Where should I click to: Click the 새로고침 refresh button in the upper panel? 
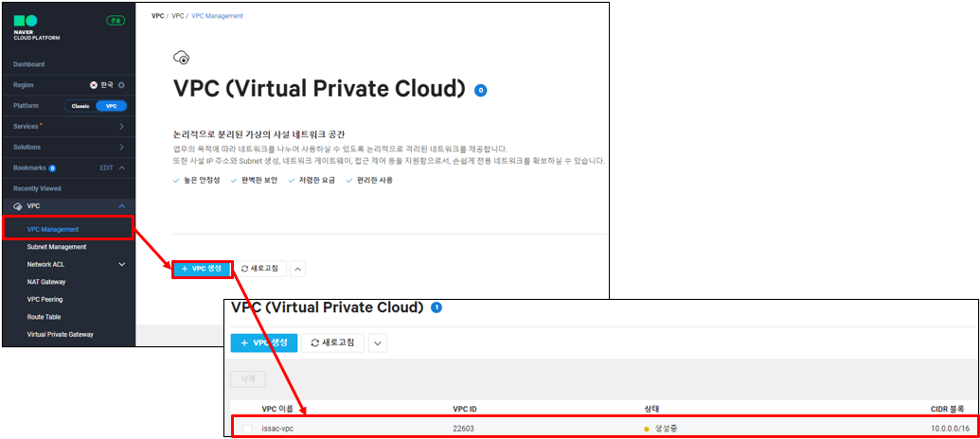point(260,269)
